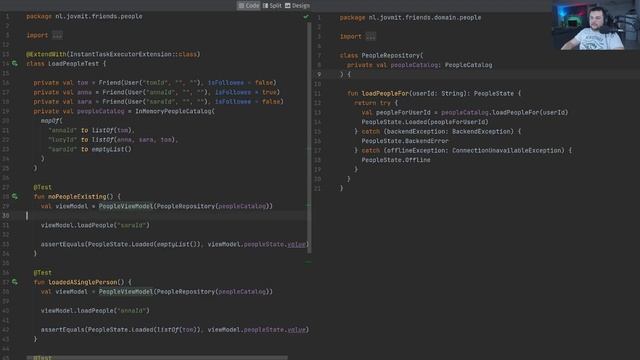Click listOf(tom) inside the last assertEquals
640x360 pixels.
tap(178, 329)
